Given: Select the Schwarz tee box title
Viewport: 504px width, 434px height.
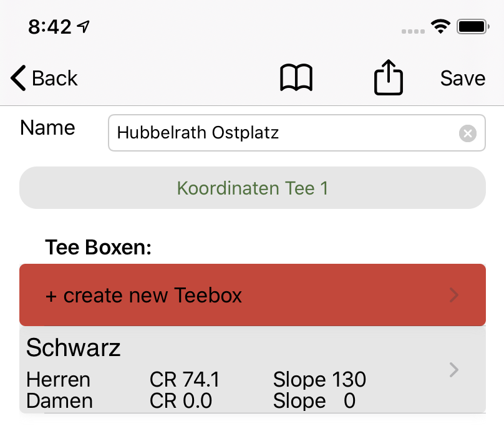Looking at the screenshot, I should tap(74, 348).
